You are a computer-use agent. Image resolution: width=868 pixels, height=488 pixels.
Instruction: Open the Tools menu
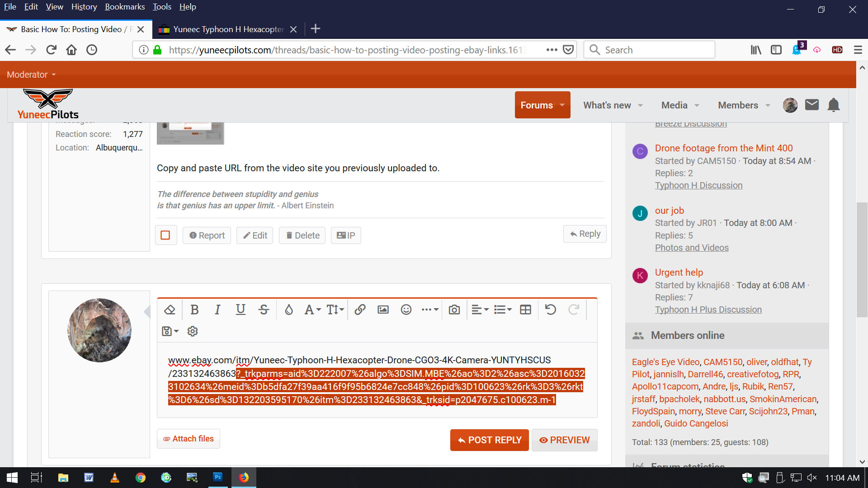pos(162,7)
